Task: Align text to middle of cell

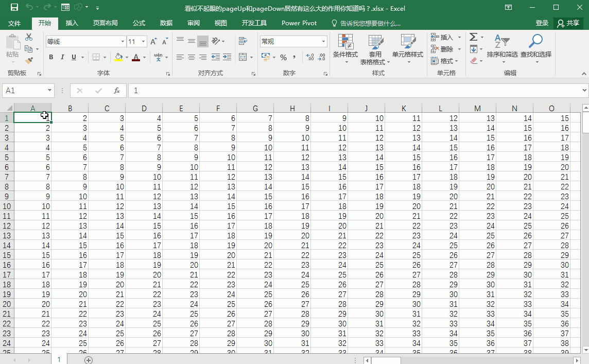Action: (192, 41)
